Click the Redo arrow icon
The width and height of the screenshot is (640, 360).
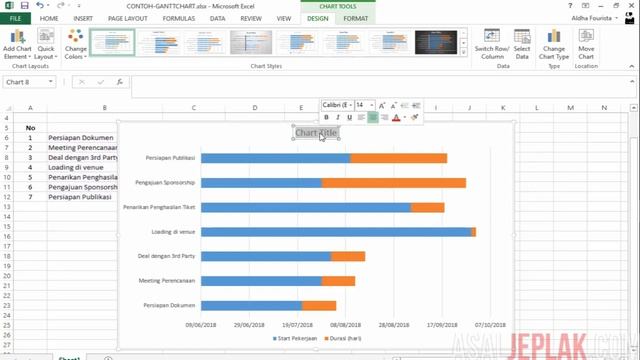click(61, 6)
